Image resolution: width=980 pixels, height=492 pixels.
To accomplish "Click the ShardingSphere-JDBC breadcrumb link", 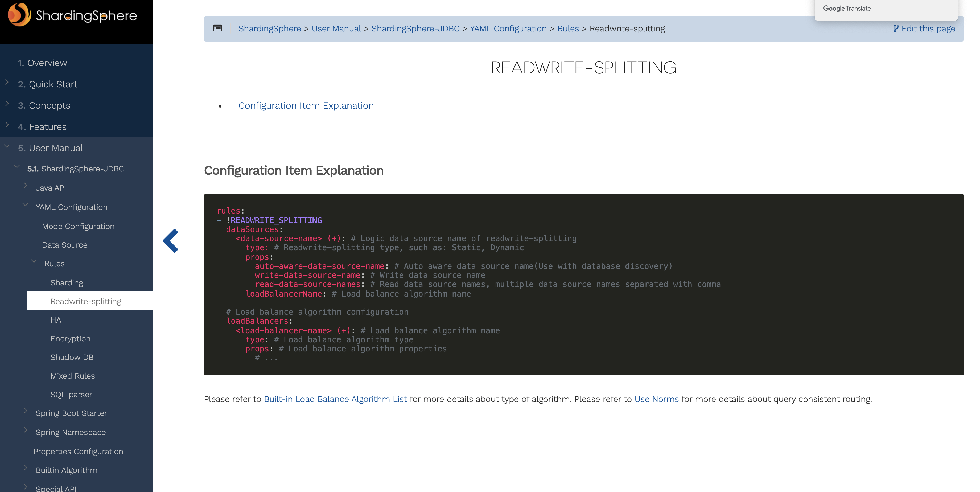I will pos(415,28).
